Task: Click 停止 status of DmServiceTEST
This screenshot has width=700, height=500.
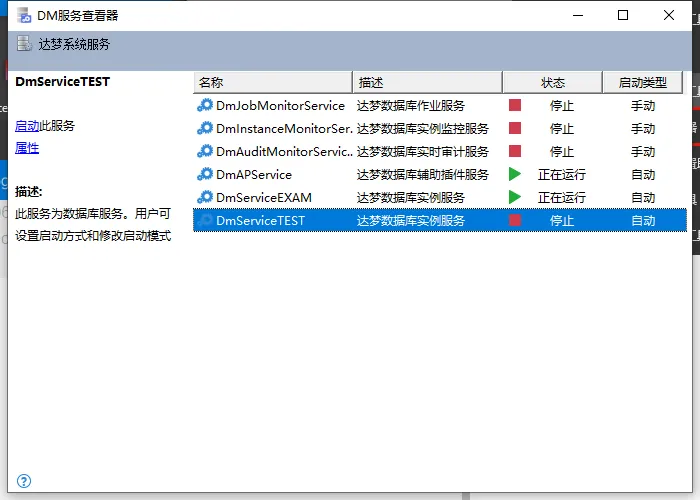Action: [562, 221]
